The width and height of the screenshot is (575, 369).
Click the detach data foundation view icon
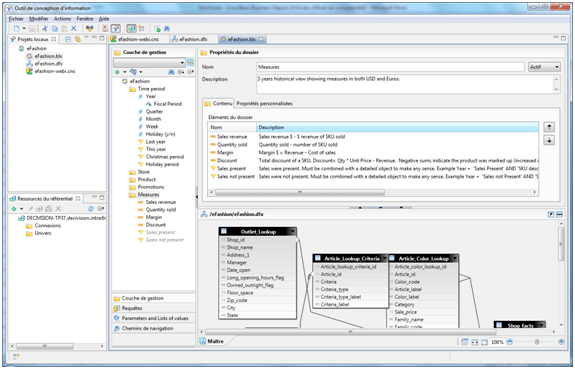coord(551,214)
